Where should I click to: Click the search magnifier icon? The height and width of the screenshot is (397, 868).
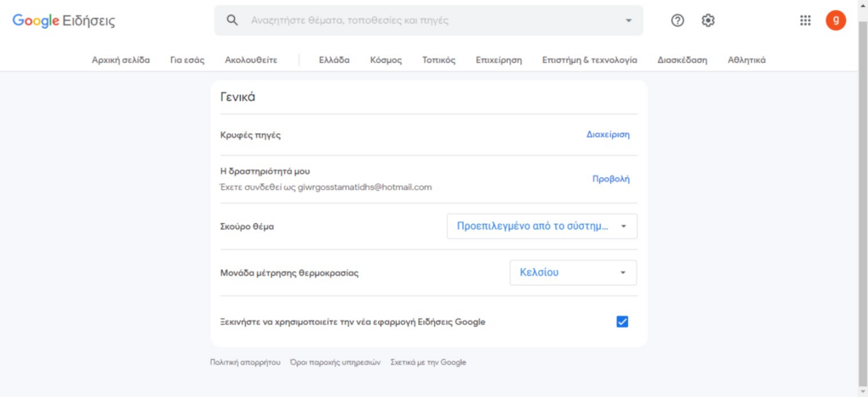[x=232, y=20]
